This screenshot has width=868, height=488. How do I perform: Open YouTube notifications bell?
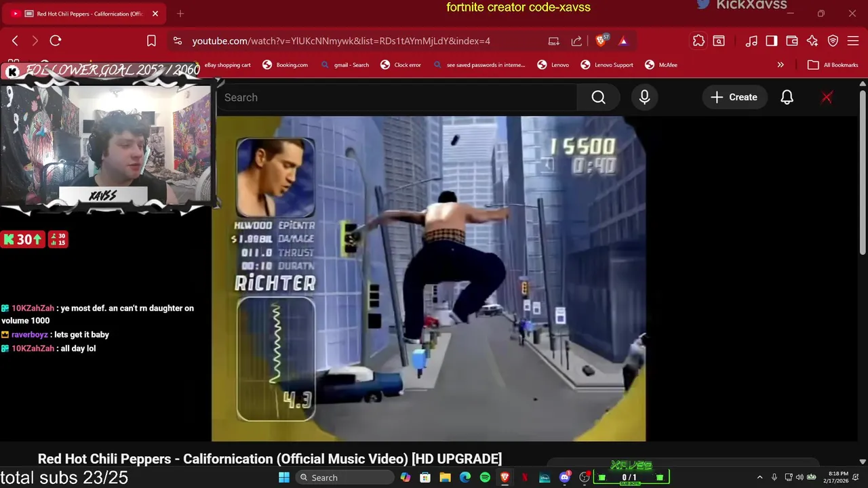[x=787, y=98]
